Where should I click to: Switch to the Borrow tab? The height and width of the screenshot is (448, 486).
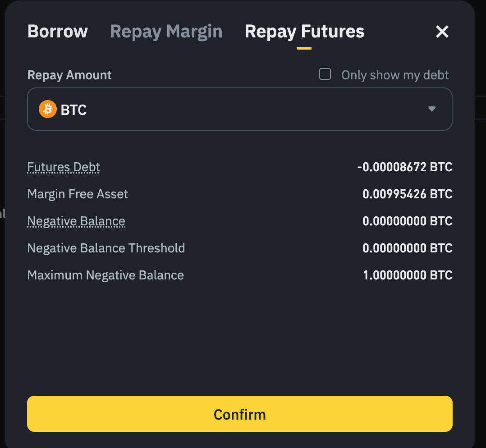click(x=58, y=32)
